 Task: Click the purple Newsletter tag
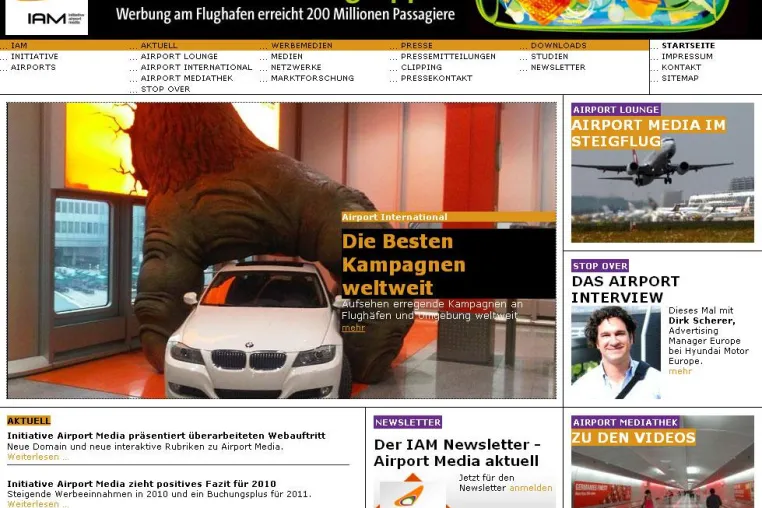click(x=408, y=422)
